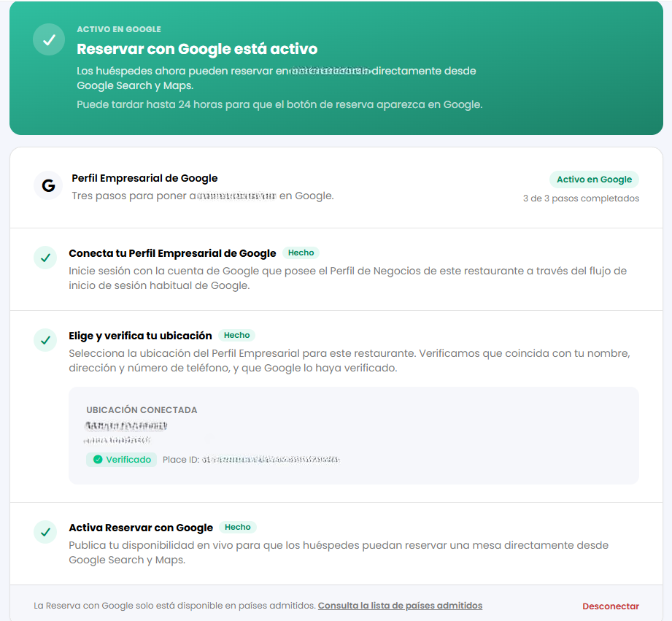The image size is (672, 621).
Task: Click checkmark beside Conecta tu Perfil Empresarial
Action: click(45, 258)
